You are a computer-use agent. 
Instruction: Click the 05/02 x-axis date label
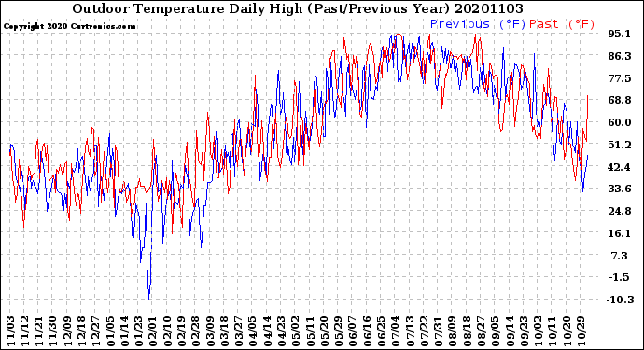(295, 331)
